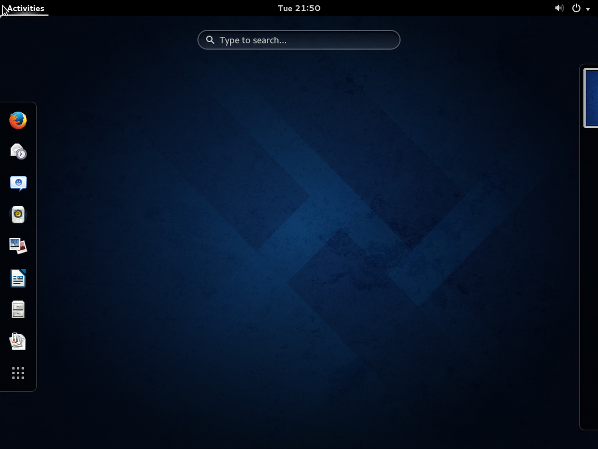Click the power icon in top bar
Viewport: 598px width, 449px height.
click(576, 8)
